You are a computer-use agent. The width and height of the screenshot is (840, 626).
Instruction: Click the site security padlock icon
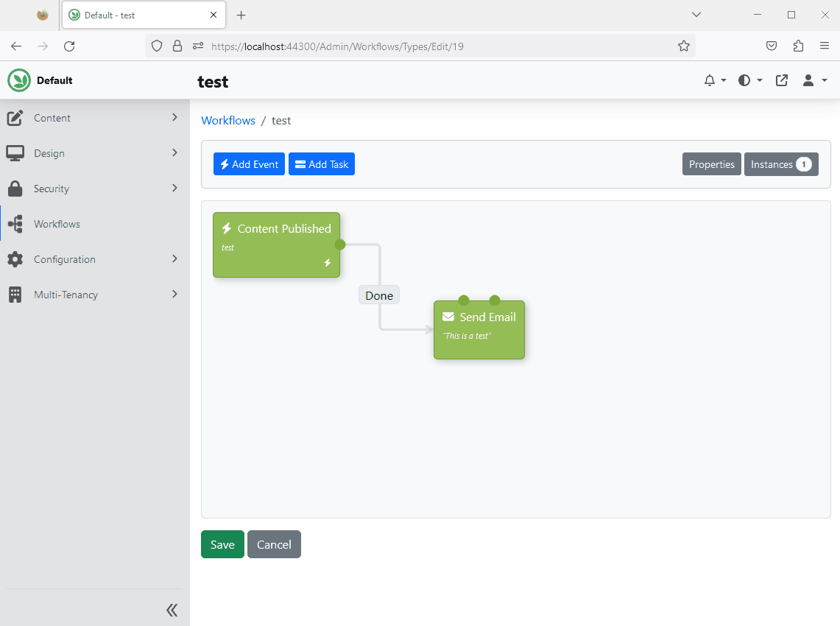pyautogui.click(x=177, y=46)
